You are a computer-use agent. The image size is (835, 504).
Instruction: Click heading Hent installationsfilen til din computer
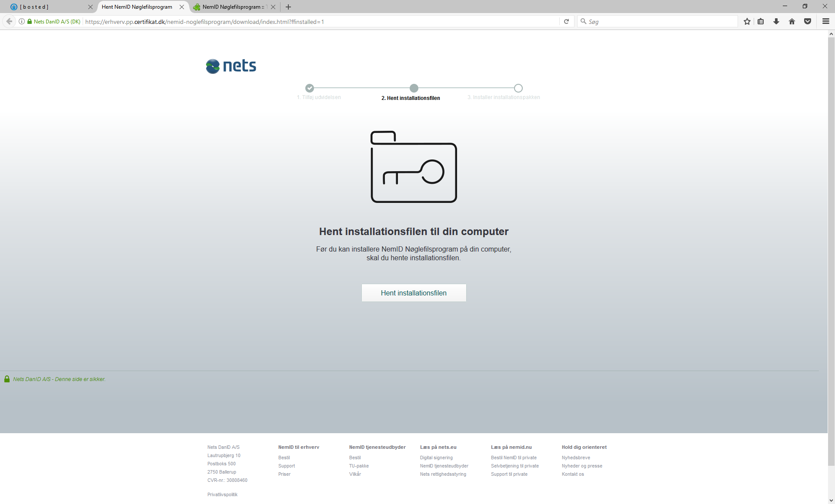[x=414, y=232]
